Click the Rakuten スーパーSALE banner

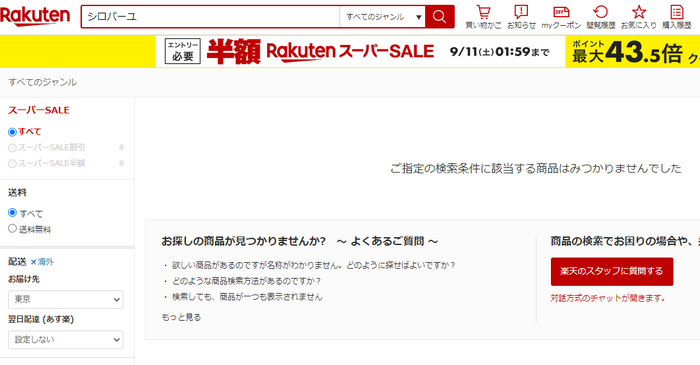coord(360,52)
